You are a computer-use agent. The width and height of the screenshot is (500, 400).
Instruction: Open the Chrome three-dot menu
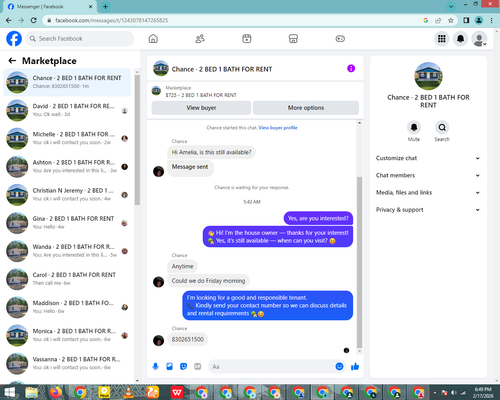click(x=492, y=20)
